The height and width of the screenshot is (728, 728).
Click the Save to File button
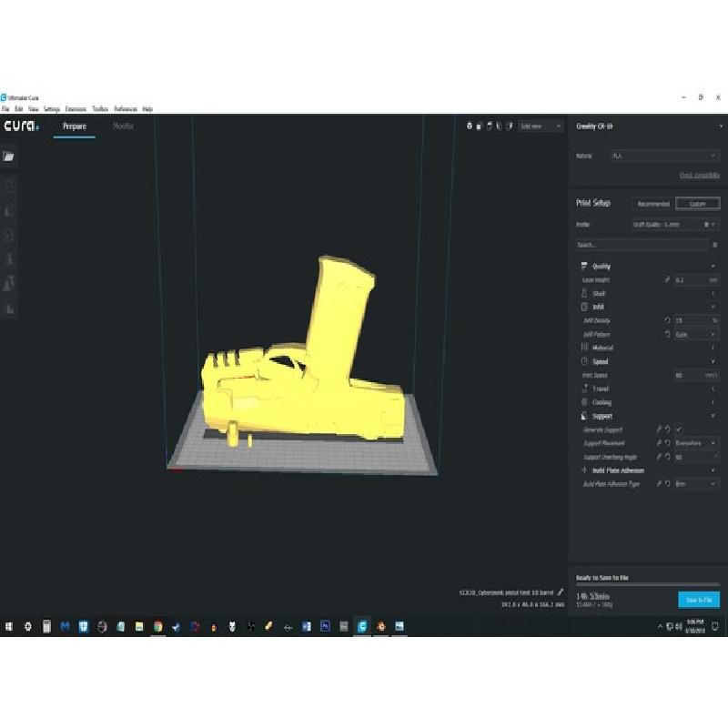tap(698, 600)
